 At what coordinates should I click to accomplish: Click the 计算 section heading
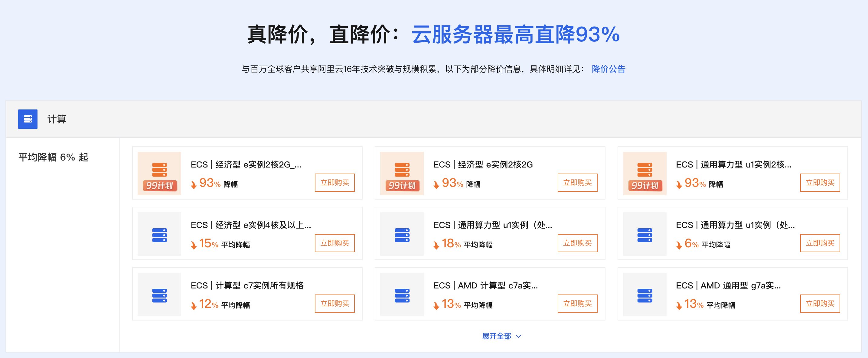pos(57,119)
